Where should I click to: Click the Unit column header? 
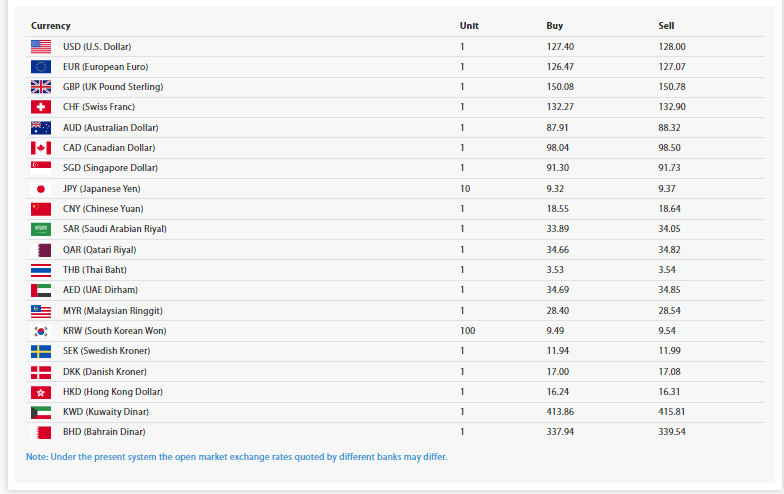point(469,25)
